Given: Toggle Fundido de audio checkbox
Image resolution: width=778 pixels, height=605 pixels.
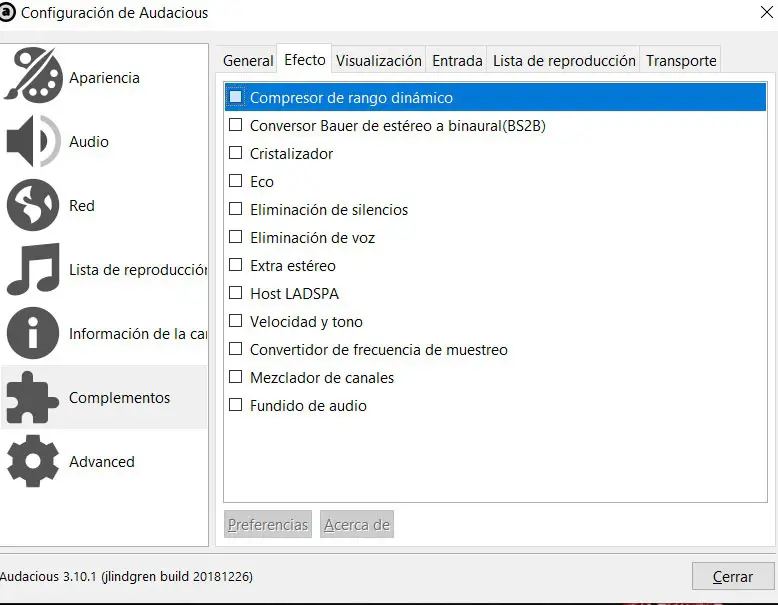Looking at the screenshot, I should pos(236,406).
